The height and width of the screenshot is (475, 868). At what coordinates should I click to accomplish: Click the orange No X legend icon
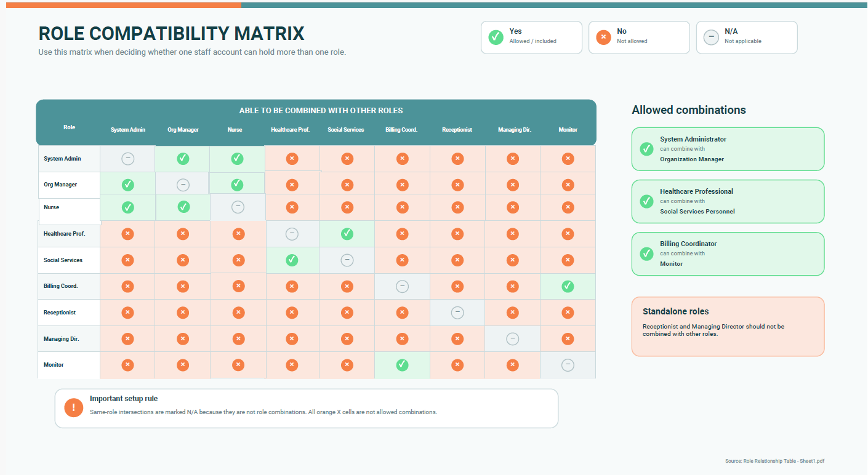coord(603,37)
